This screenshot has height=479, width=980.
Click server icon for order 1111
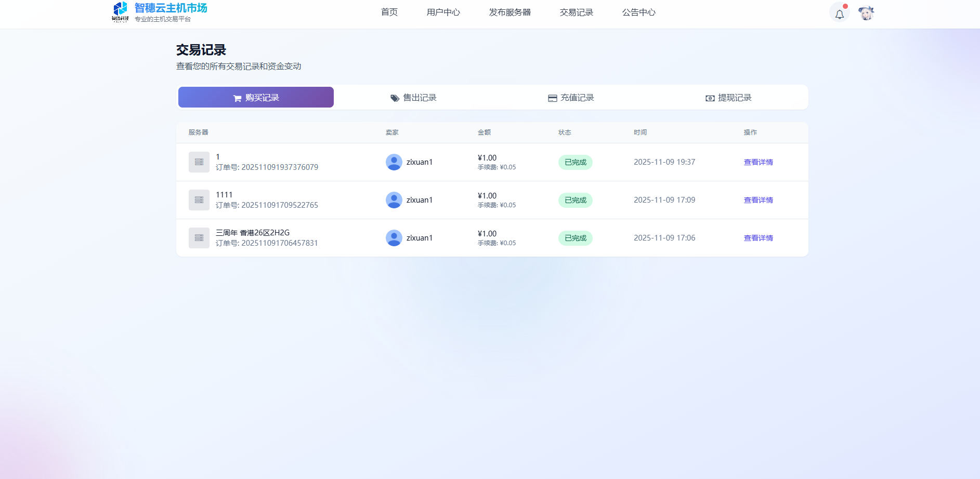(x=199, y=200)
